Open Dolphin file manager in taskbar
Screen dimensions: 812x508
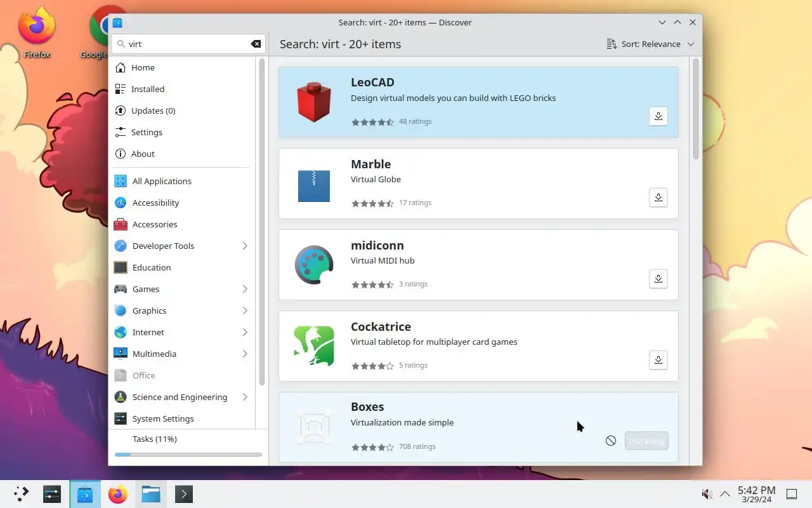151,494
